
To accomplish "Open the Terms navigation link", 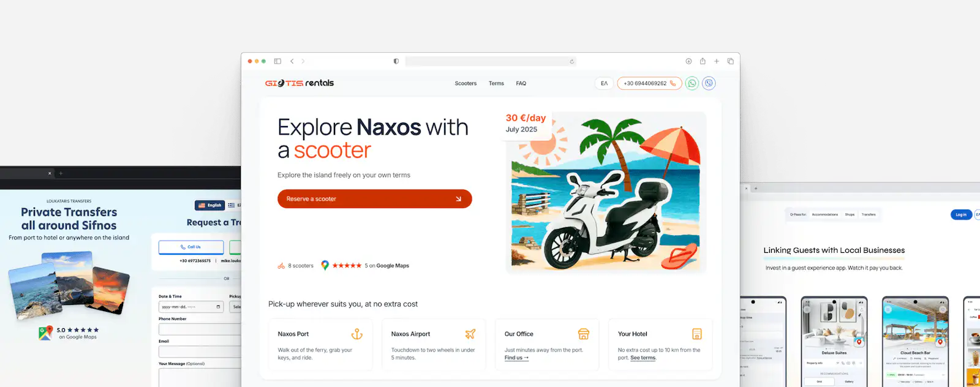I will tap(496, 83).
